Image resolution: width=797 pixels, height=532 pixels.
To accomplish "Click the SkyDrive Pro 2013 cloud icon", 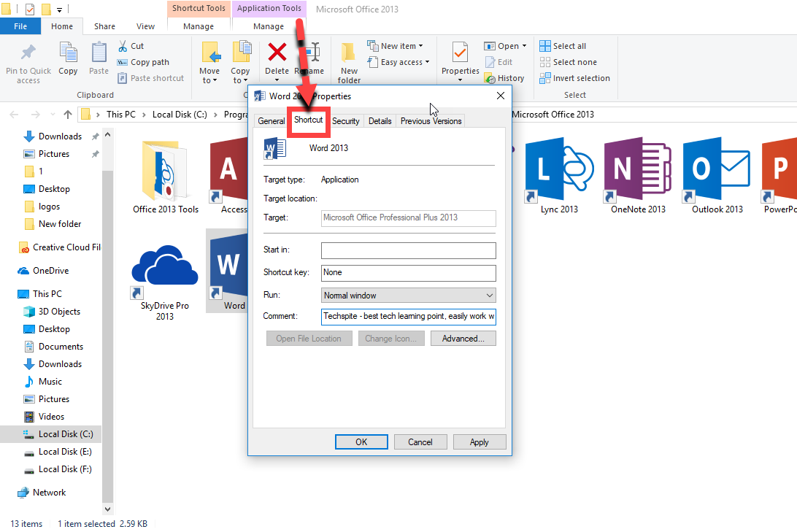I will (165, 268).
